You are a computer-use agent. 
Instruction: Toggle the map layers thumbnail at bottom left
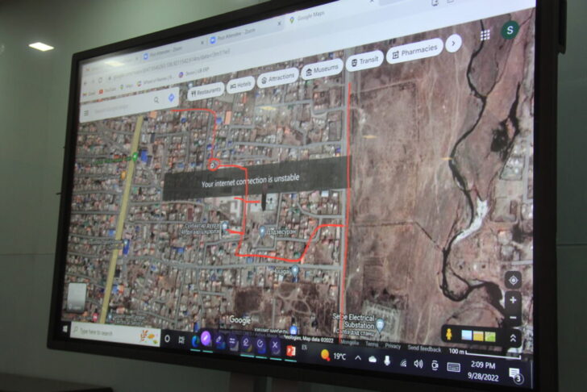[77, 296]
